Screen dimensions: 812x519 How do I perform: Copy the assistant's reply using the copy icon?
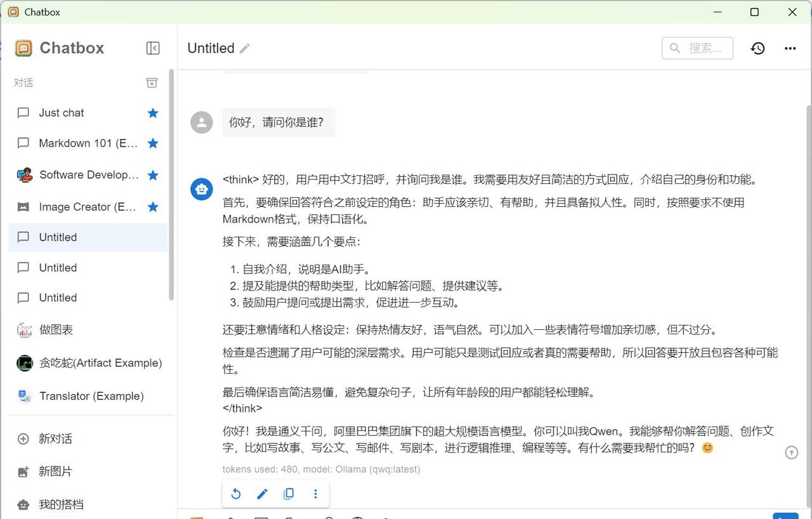289,494
